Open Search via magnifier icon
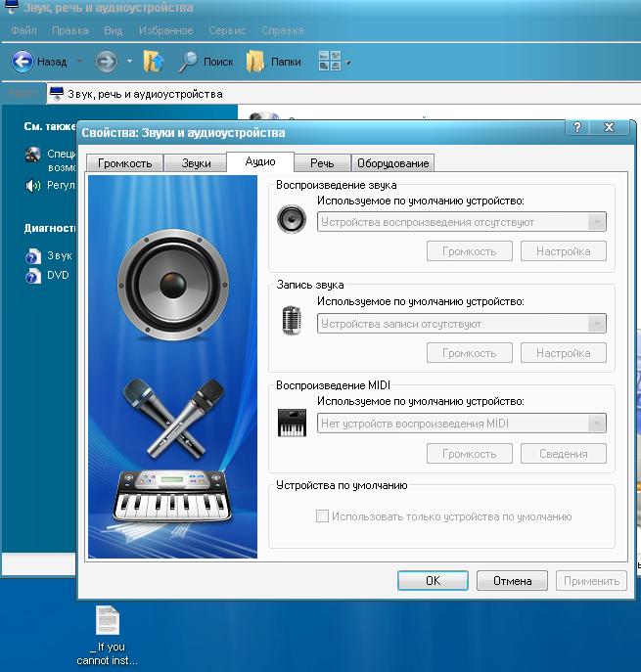The image size is (641, 672). click(x=189, y=62)
